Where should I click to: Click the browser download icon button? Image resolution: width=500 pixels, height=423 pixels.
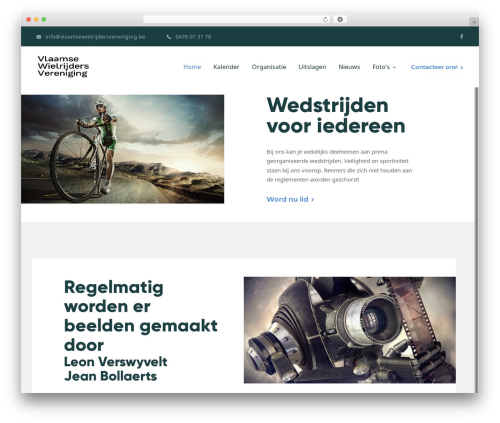340,20
